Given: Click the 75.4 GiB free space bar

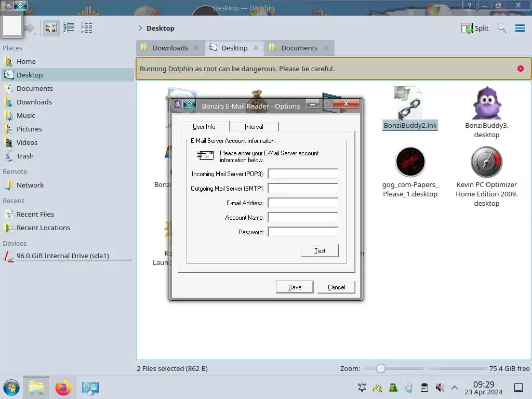Looking at the screenshot, I should (457, 368).
